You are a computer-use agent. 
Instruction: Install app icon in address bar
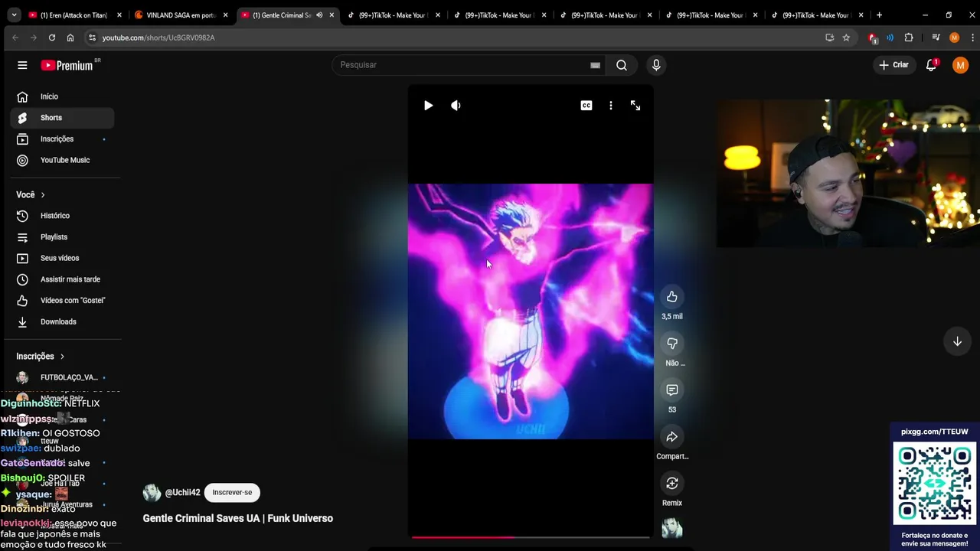[x=829, y=37]
